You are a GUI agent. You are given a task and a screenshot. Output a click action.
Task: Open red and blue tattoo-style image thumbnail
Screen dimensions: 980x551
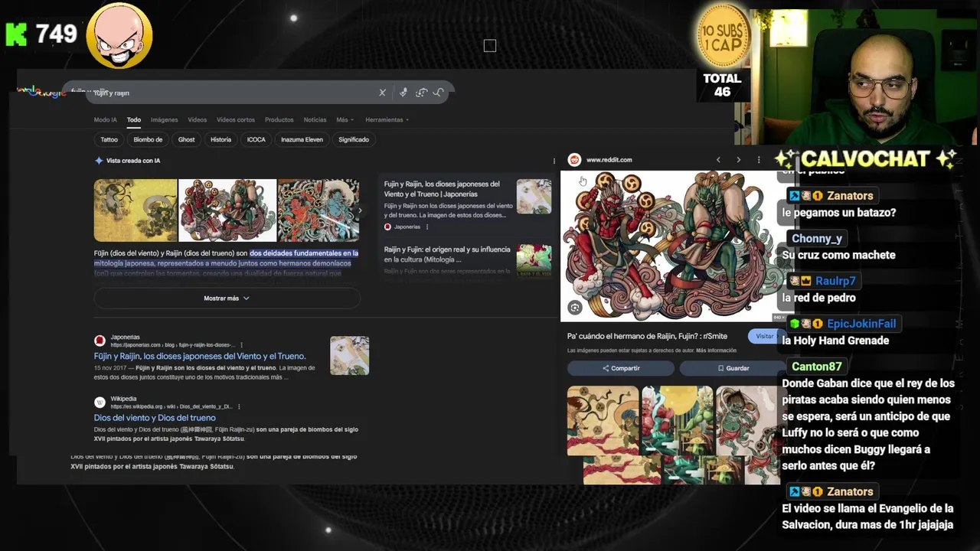pos(318,210)
